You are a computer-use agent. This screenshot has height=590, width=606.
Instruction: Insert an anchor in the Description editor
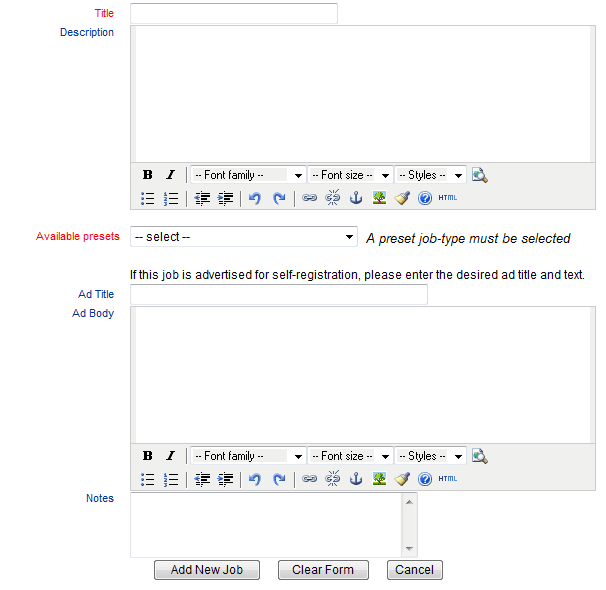(x=355, y=198)
